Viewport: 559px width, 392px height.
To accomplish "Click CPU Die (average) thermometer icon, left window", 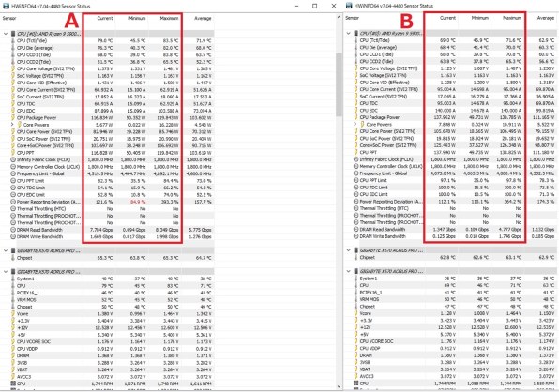I will pos(13,48).
